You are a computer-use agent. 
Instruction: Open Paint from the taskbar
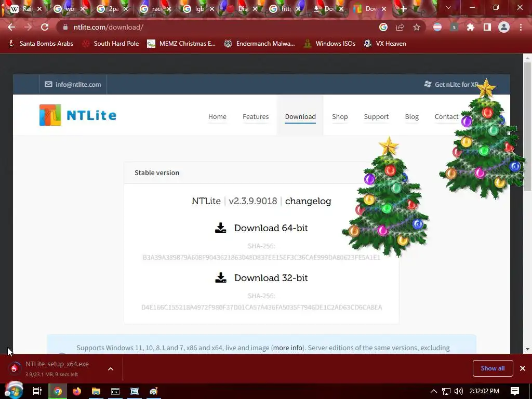point(154,391)
